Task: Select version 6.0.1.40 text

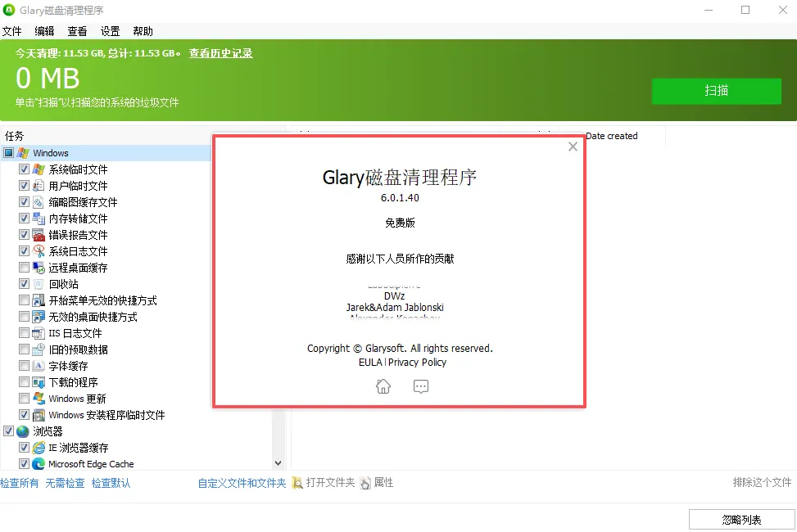Action: [x=400, y=197]
